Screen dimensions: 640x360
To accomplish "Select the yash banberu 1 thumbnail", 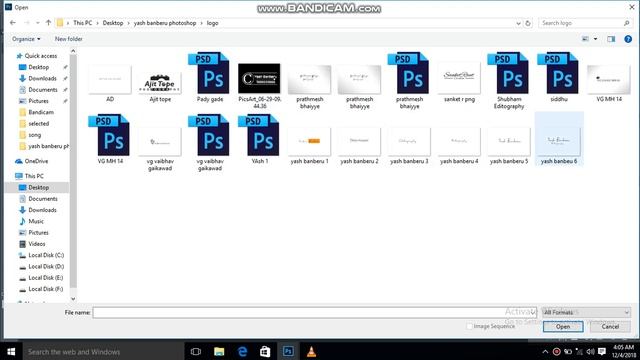I will tap(309, 142).
